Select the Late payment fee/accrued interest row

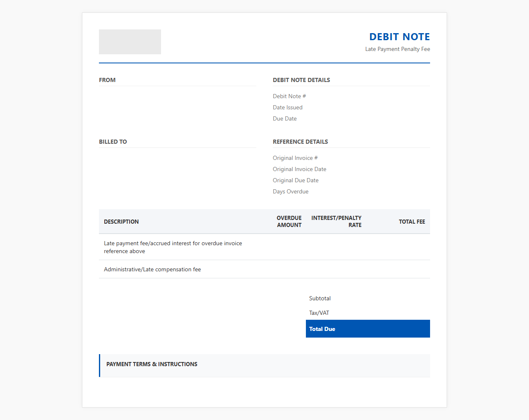(x=264, y=247)
